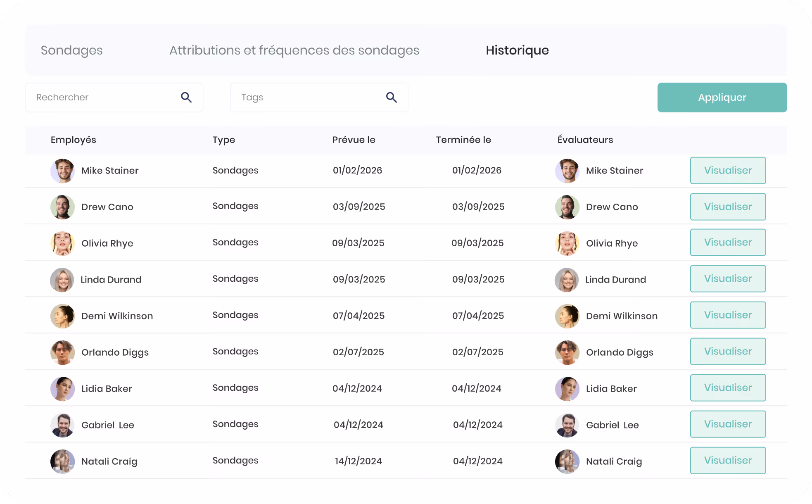The width and height of the screenshot is (812, 504).
Task: Focus the Rechercher search field
Action: (x=114, y=97)
